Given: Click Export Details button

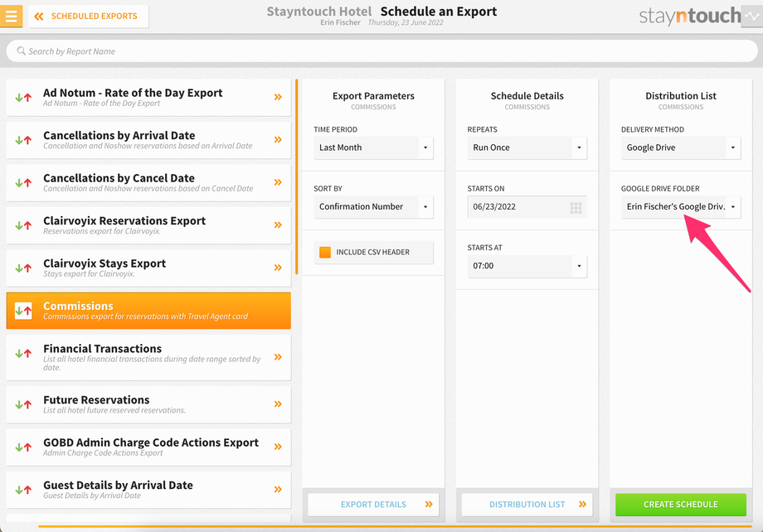Looking at the screenshot, I should point(373,505).
